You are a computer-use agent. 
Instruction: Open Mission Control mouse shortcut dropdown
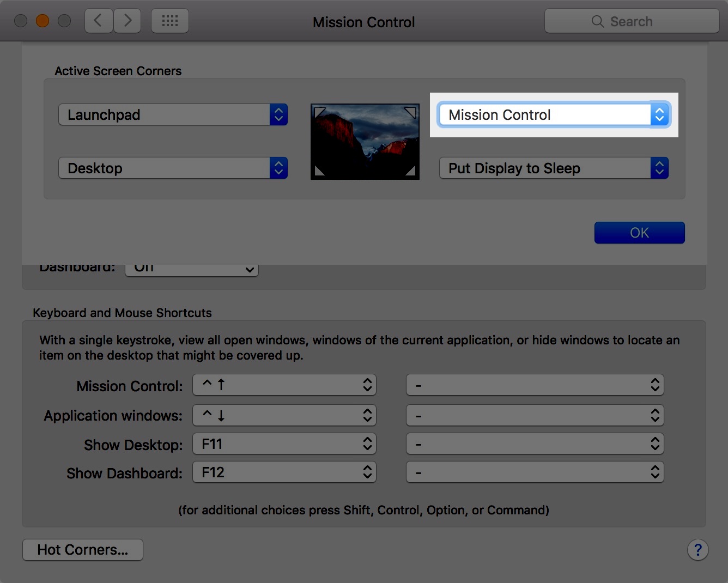tap(535, 385)
